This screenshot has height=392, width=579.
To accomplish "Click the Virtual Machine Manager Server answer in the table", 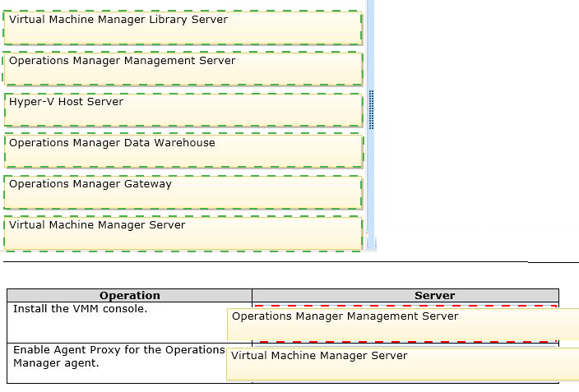I will pyautogui.click(x=402, y=363).
